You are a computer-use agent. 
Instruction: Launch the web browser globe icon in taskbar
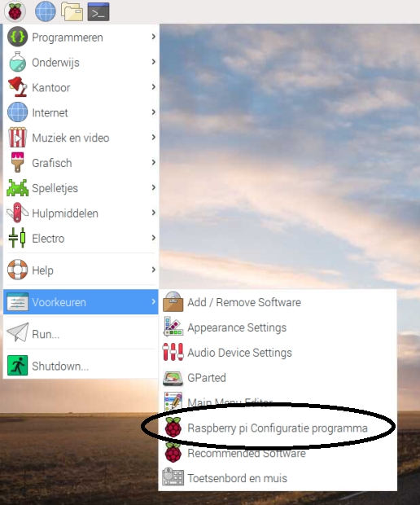[45, 11]
